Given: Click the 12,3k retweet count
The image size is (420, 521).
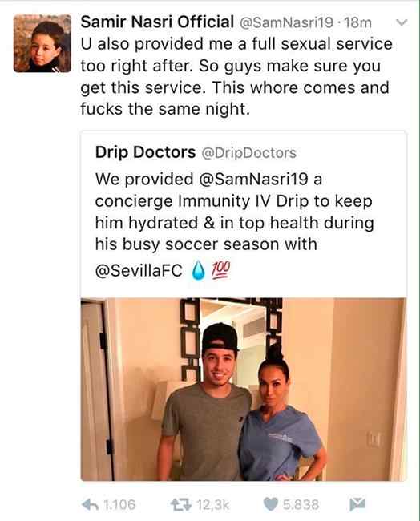Looking at the screenshot, I should (213, 505).
